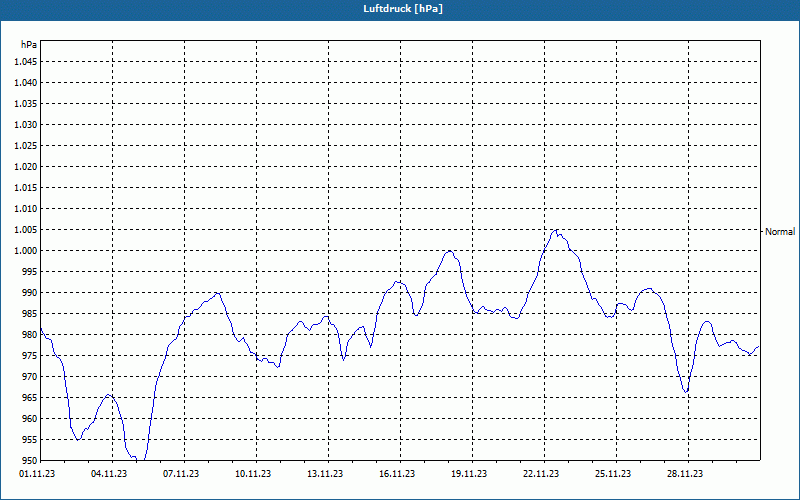Viewport: 800px width, 500px height.
Task: Click the 16.11.23 date label
Action: click(x=397, y=474)
